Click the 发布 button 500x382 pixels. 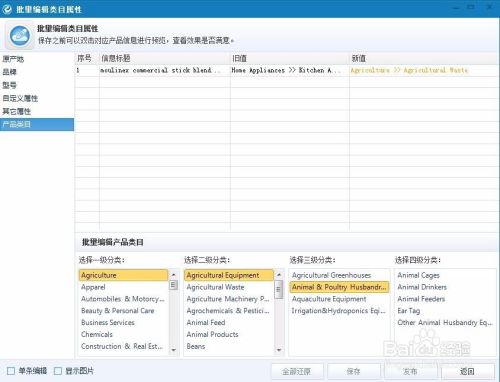pos(410,371)
